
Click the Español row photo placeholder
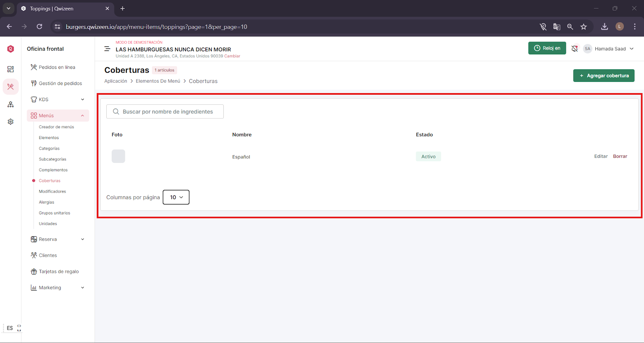(118, 156)
